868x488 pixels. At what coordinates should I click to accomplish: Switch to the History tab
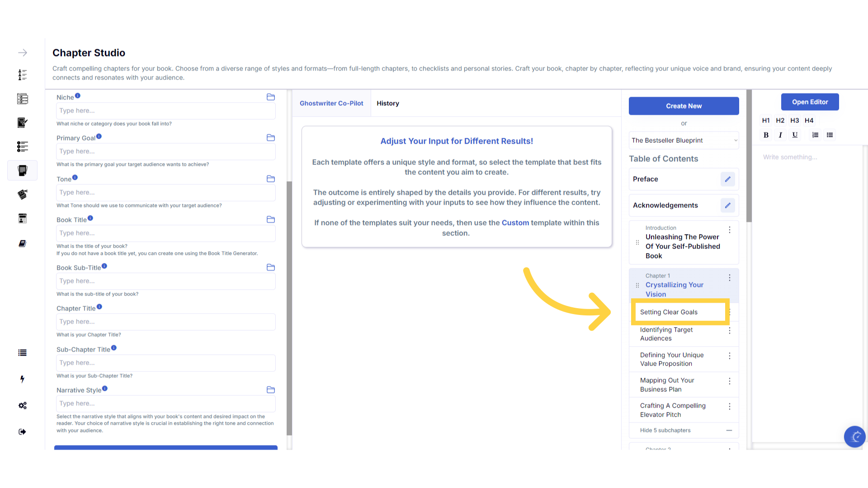click(x=387, y=103)
